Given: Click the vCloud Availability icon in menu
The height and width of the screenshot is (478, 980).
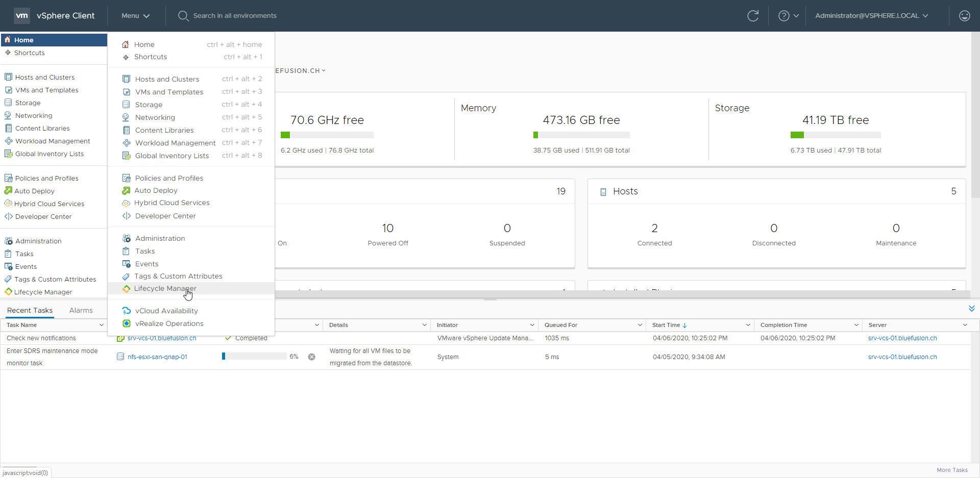Looking at the screenshot, I should click(x=127, y=311).
